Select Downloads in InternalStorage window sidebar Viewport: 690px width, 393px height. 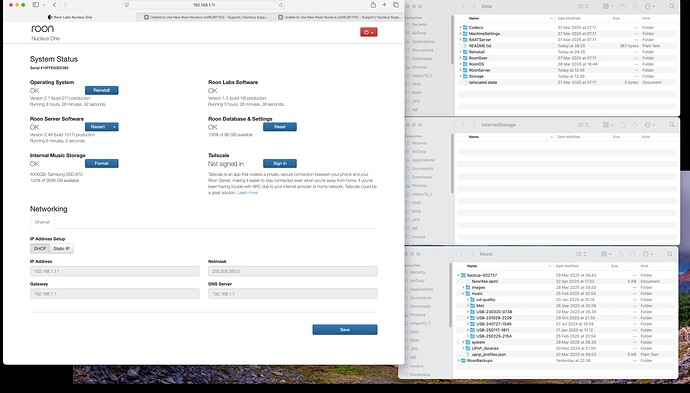point(422,177)
